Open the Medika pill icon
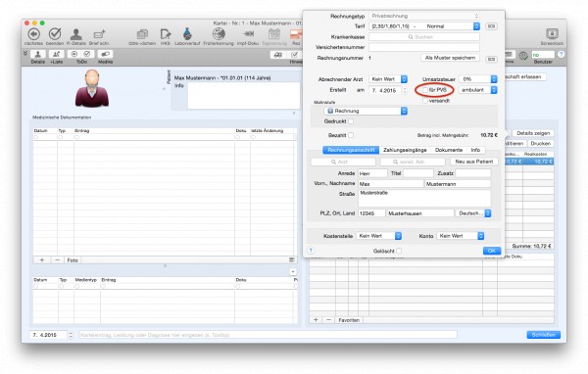The height and width of the screenshot is (374, 588). coord(106,55)
